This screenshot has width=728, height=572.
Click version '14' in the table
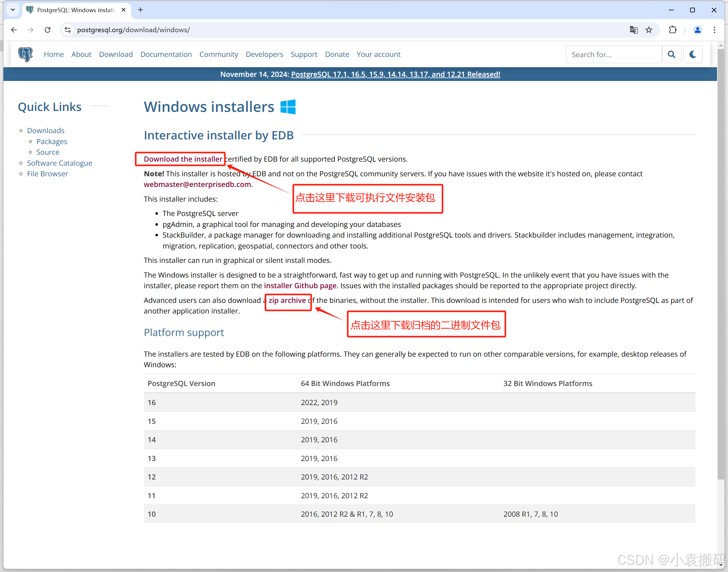point(152,440)
